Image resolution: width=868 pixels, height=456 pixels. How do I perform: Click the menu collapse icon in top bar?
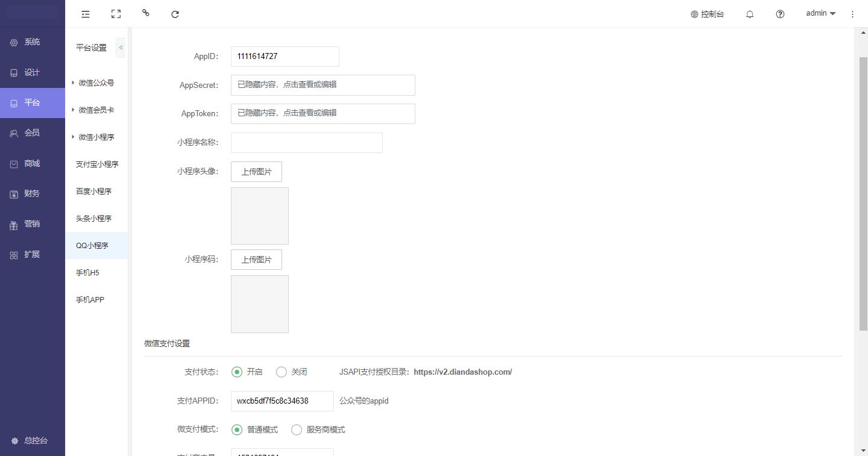(86, 14)
